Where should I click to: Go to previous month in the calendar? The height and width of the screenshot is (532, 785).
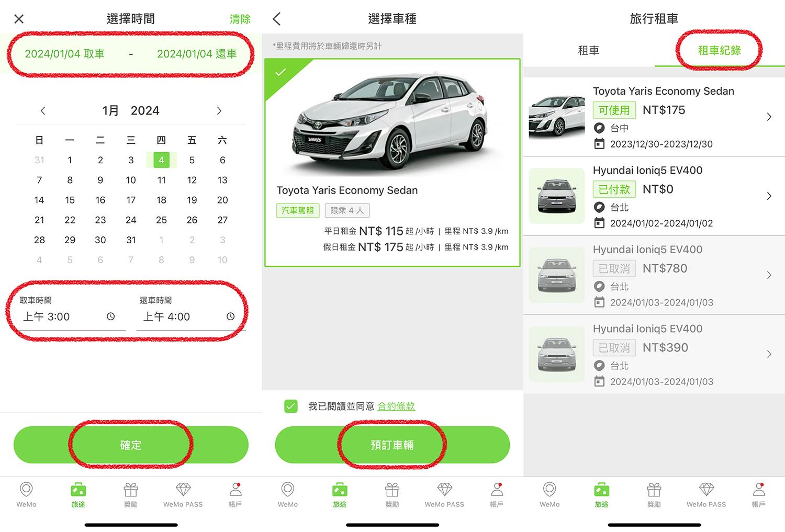click(43, 111)
